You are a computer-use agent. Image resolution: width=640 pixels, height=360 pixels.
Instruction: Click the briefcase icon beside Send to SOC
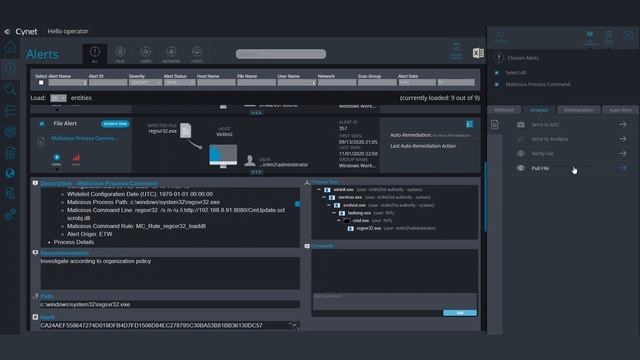521,124
